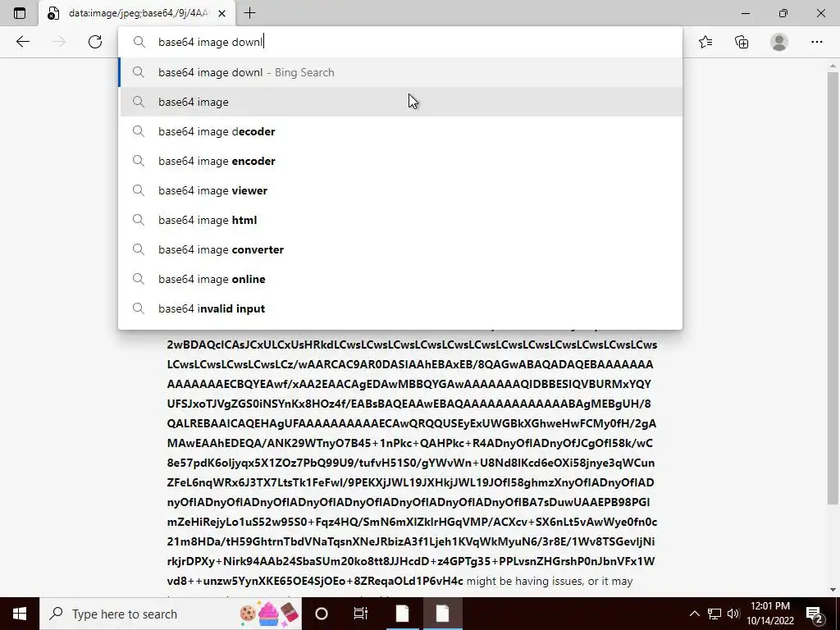Viewport: 840px width, 630px height.
Task: Open the Windows Start menu
Action: pos(20,614)
